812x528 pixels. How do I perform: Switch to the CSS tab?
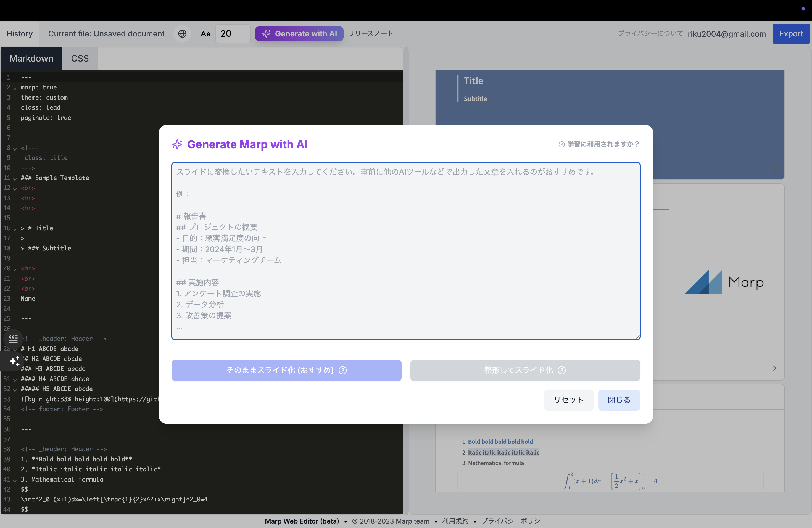tap(80, 58)
